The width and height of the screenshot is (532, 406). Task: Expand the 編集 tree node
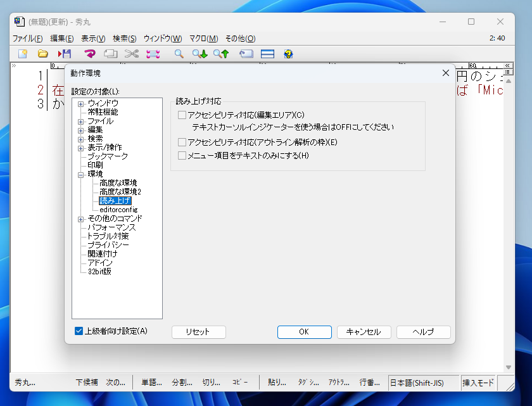(81, 130)
